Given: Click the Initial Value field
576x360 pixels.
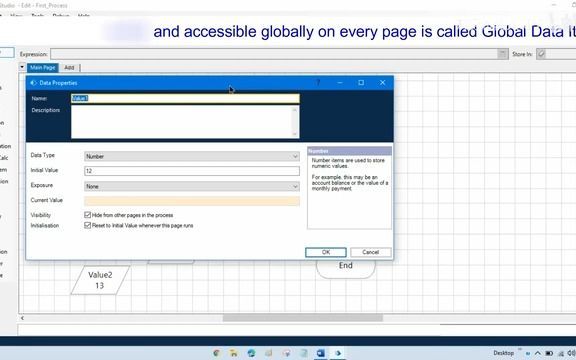Looking at the screenshot, I should click(192, 171).
